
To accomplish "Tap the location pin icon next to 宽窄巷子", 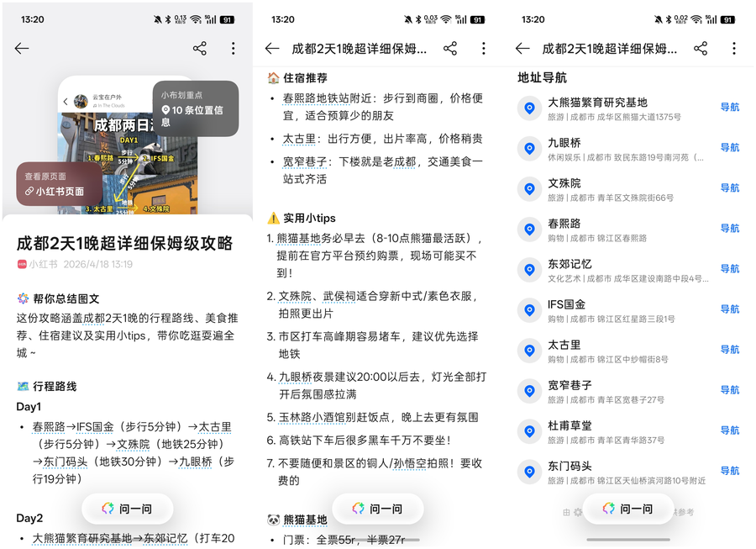I will (x=529, y=390).
